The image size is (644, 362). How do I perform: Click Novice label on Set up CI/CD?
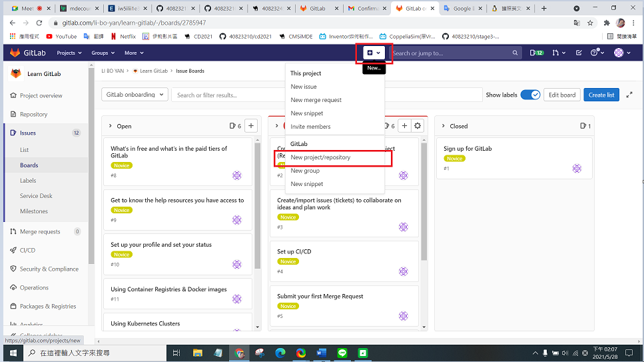coord(288,261)
